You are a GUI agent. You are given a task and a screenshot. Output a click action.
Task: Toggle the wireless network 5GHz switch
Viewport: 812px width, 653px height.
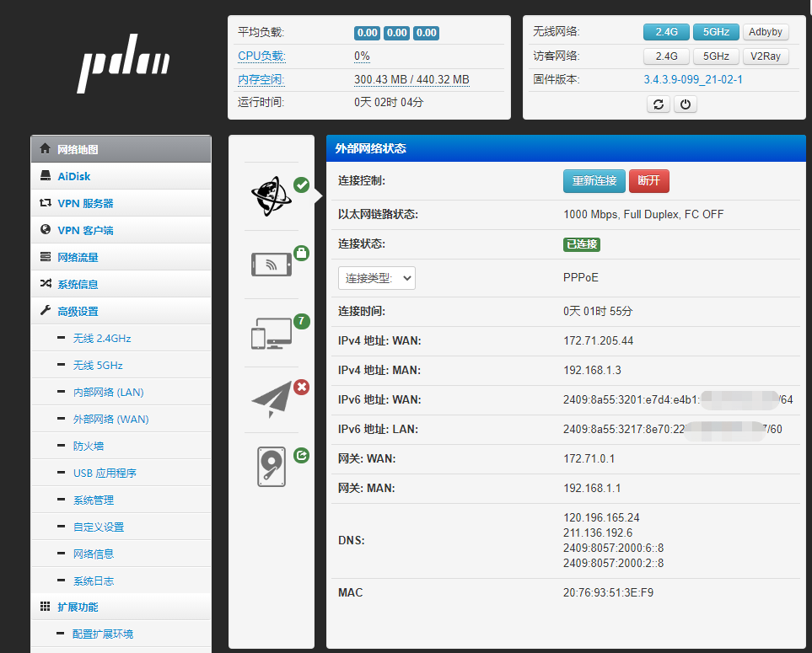(x=715, y=32)
